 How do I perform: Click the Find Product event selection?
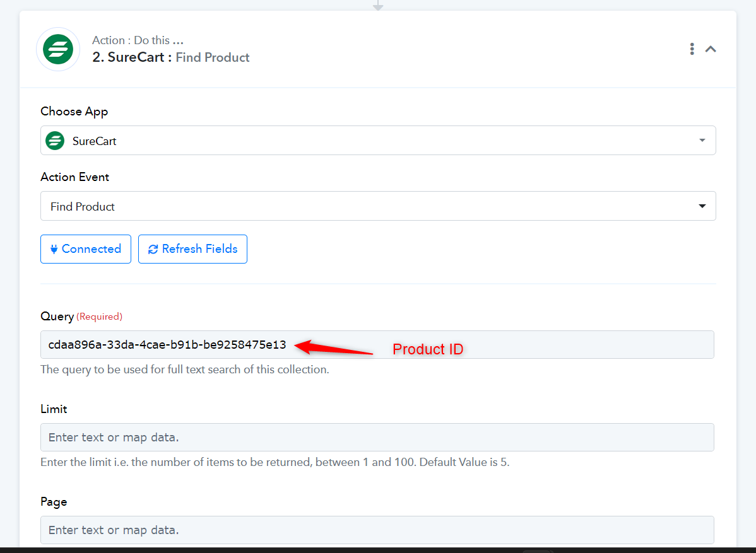378,206
